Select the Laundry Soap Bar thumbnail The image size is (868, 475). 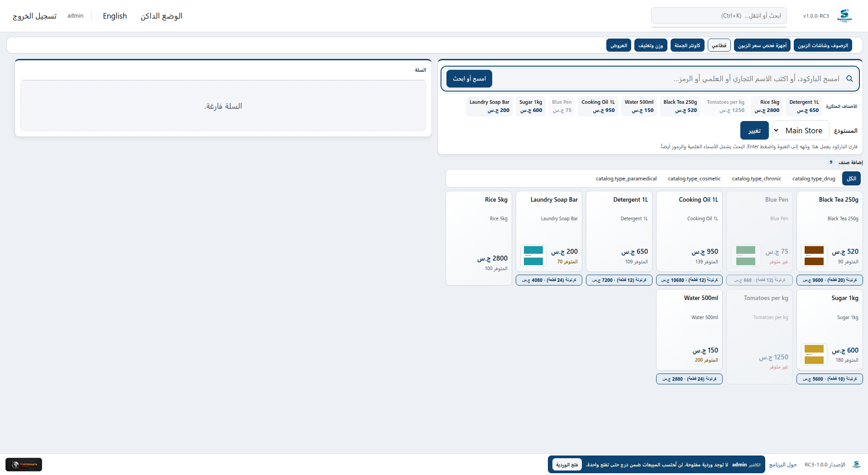(533, 256)
